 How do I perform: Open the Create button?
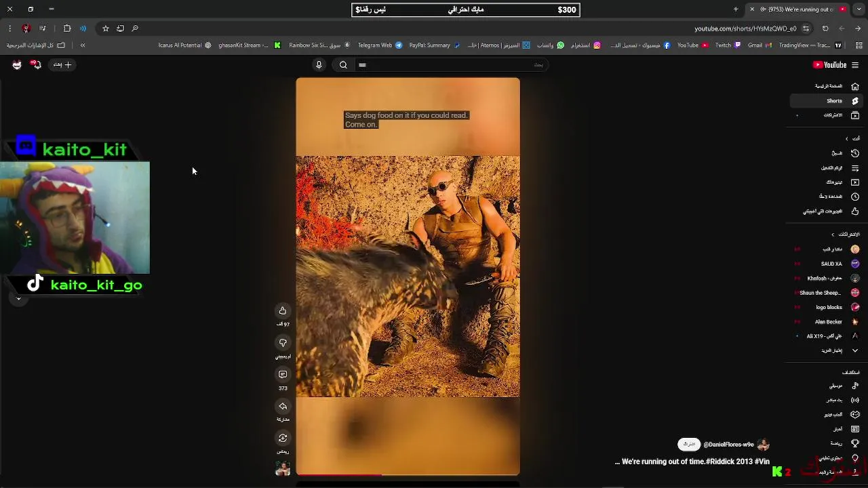click(62, 65)
